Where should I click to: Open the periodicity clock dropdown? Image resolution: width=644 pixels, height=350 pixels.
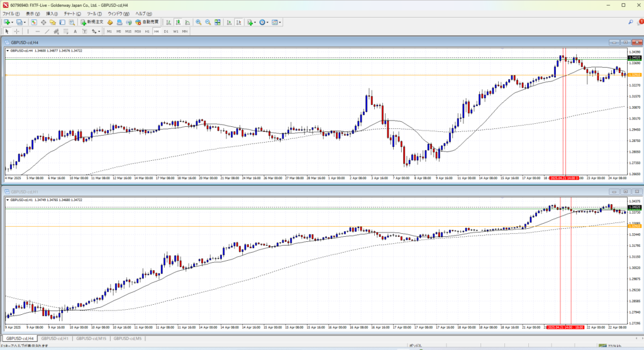(265, 22)
